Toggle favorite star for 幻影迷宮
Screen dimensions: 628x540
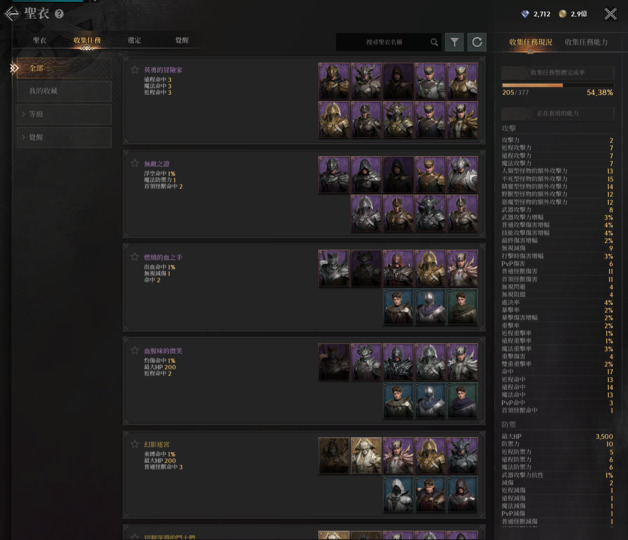134,444
